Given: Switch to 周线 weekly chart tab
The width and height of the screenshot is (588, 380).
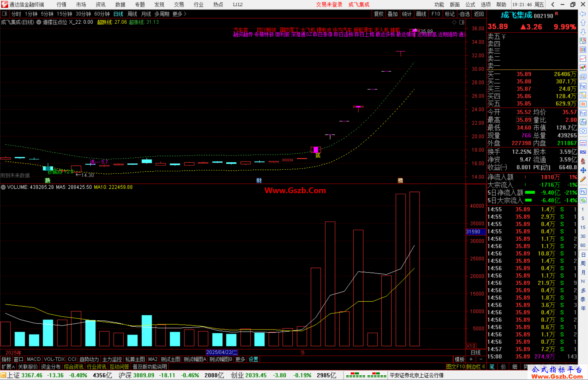Looking at the screenshot, I should pos(132,14).
